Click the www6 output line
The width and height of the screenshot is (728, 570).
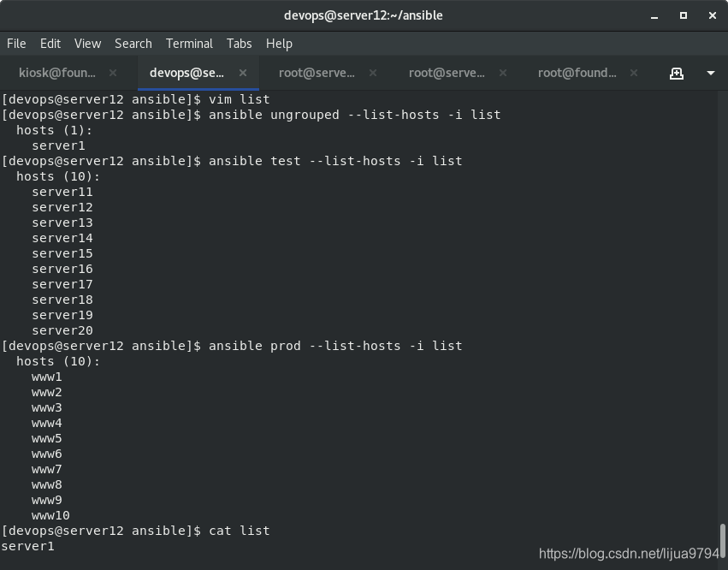tap(47, 454)
